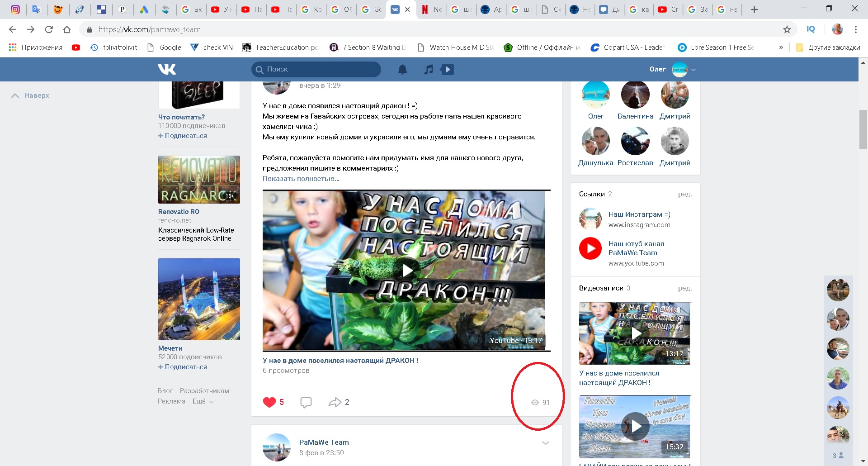The image size is (868, 466).
Task: Open the folivitfolivit bookmark
Action: point(113,48)
